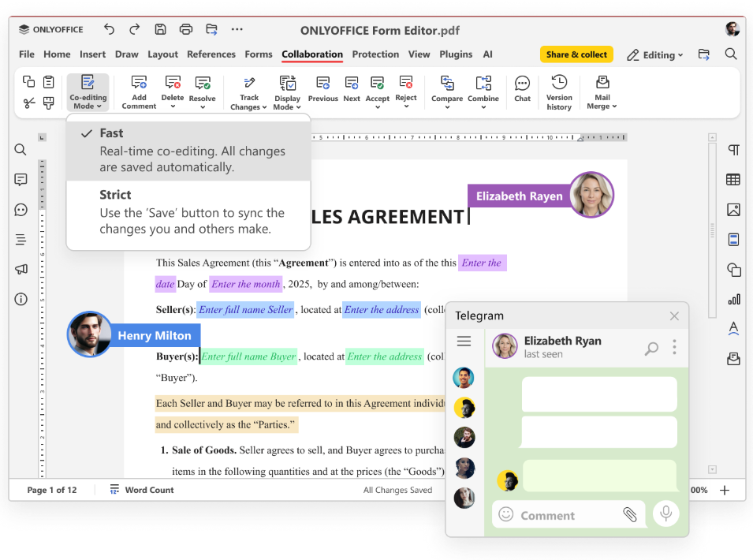753x560 pixels.
Task: Open the Mail Merge dropdown
Action: pyautogui.click(x=602, y=92)
